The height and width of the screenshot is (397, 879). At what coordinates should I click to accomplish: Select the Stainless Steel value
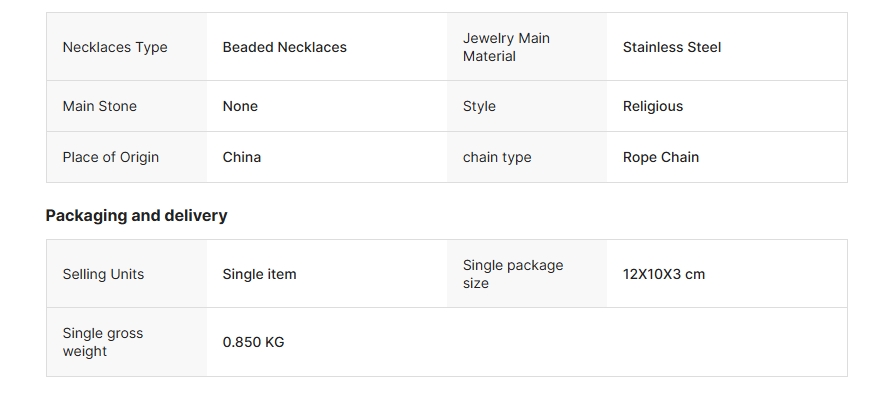point(672,47)
